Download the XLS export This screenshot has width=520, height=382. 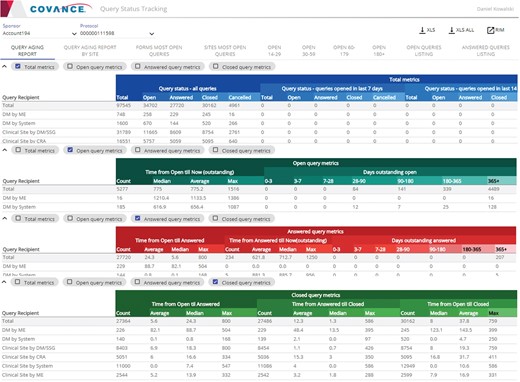(x=427, y=30)
